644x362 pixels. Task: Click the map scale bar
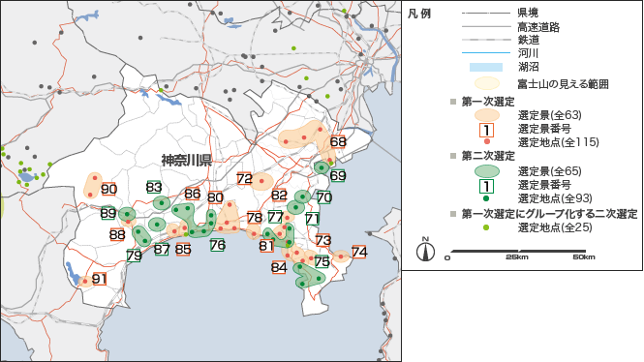518,251
